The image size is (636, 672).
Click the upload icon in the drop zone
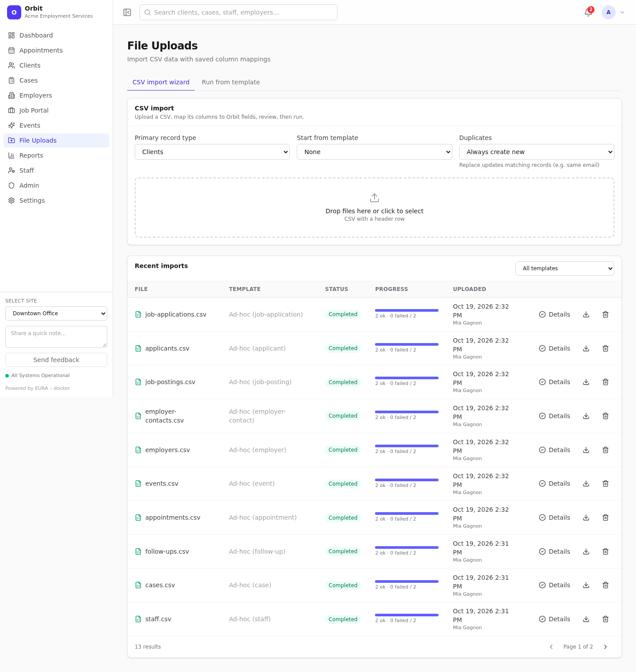[x=375, y=198]
